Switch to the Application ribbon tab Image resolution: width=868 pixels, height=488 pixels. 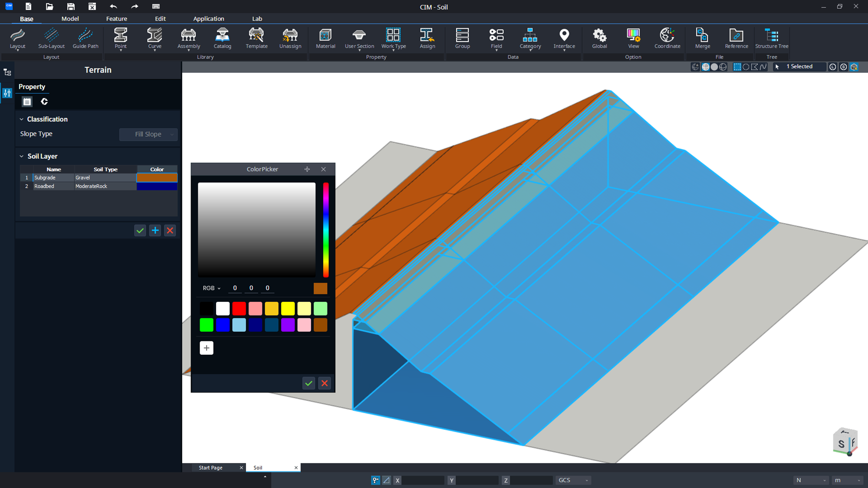tap(209, 19)
